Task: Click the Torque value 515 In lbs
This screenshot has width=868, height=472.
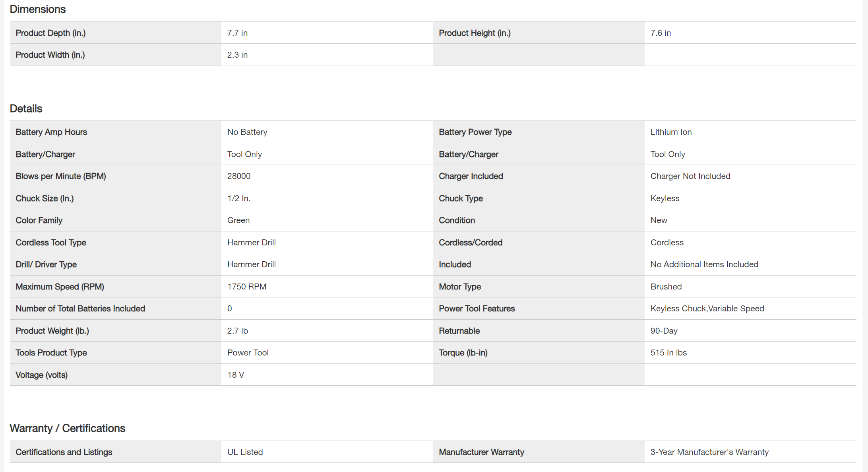Action: (x=668, y=353)
